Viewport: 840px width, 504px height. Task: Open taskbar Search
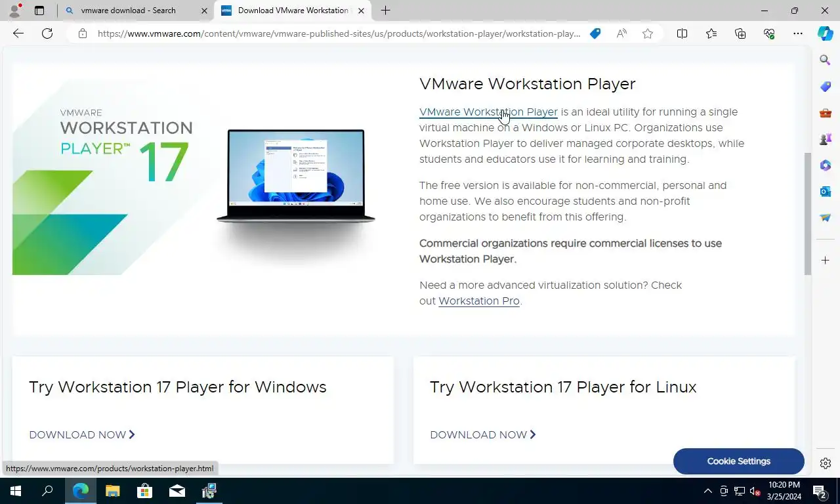coord(47,491)
